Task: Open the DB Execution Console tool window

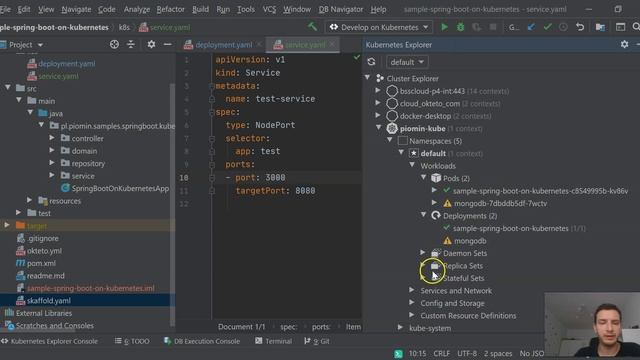Action: (x=202, y=341)
